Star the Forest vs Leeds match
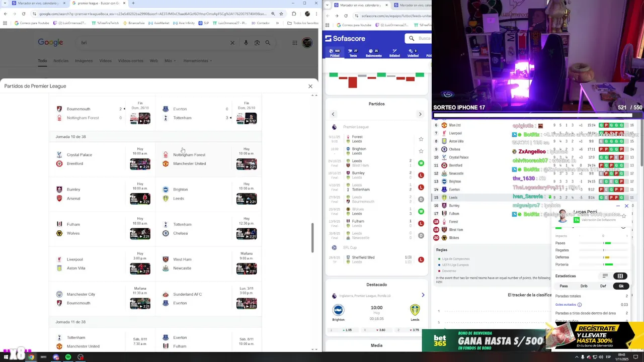 421,139
